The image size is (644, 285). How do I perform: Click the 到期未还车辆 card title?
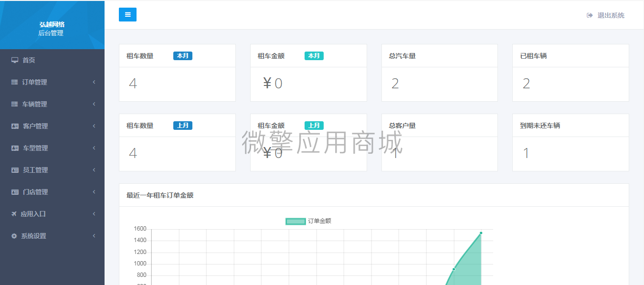[540, 126]
